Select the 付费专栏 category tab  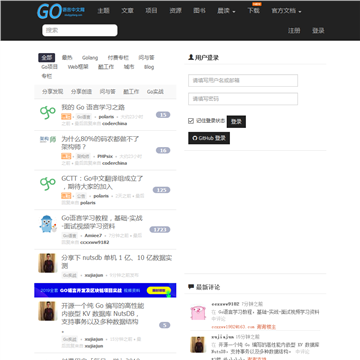(118, 58)
